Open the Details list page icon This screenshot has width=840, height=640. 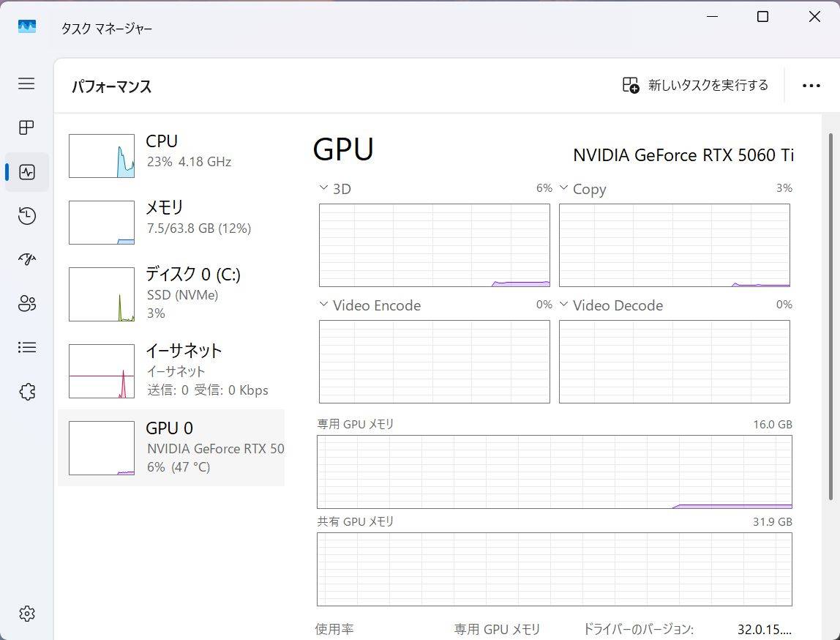point(27,347)
